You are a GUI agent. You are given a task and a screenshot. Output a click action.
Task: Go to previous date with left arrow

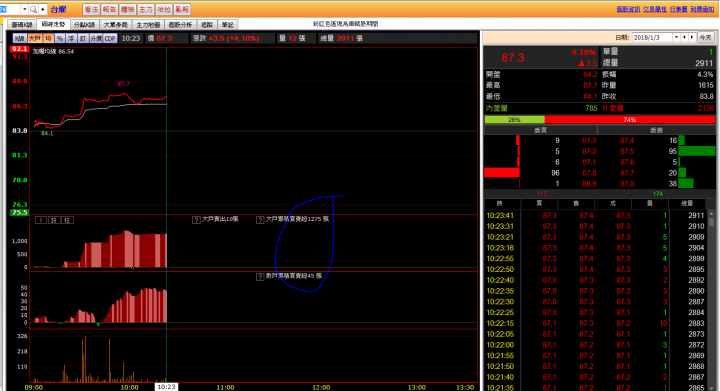(684, 37)
